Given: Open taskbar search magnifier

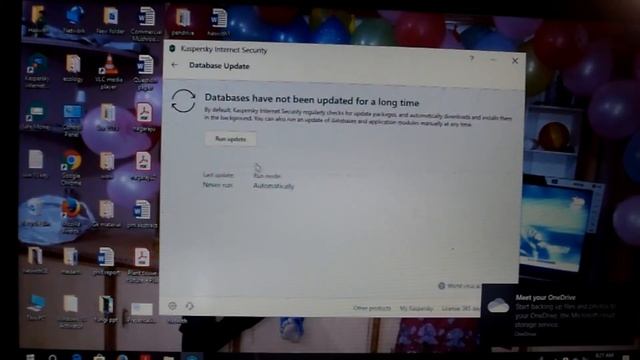Looking at the screenshot, I should click(x=52, y=357).
